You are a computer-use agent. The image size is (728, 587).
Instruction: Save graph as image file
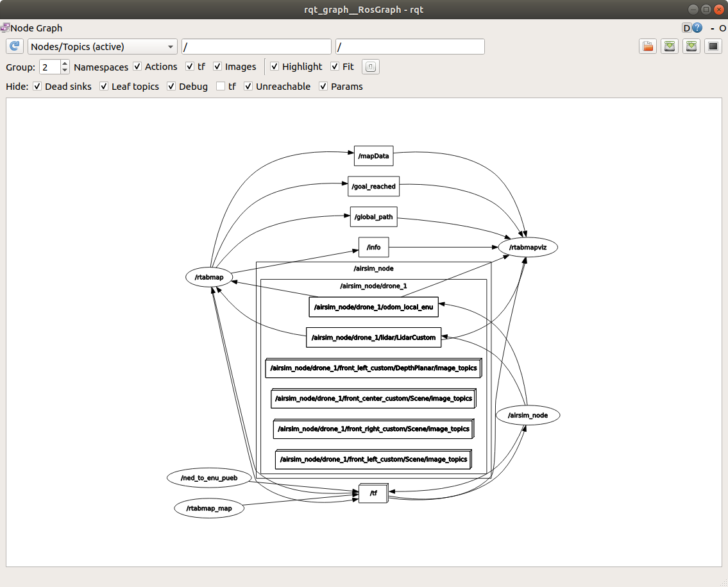(x=713, y=46)
